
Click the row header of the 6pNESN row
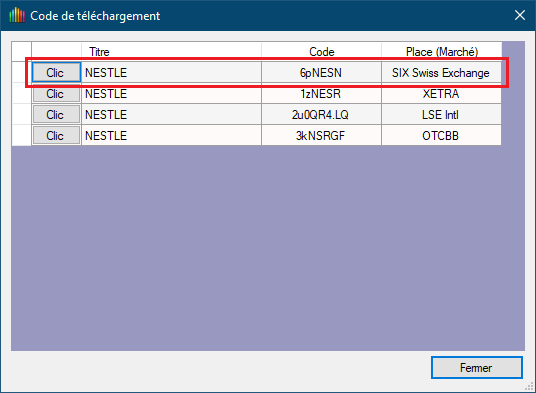[x=21, y=72]
